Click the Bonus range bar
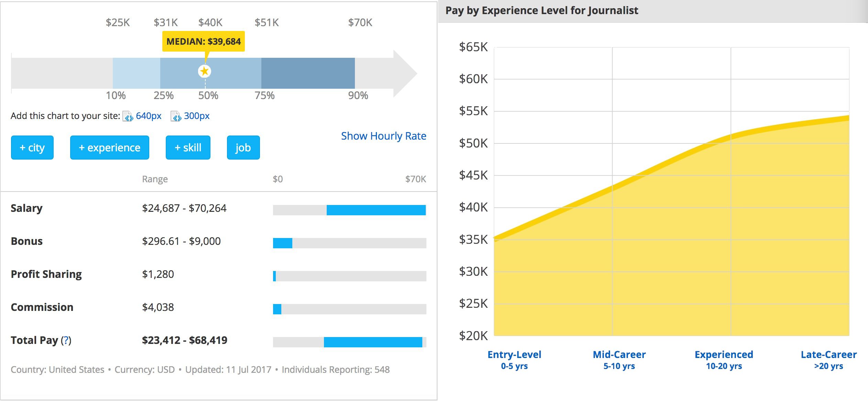Screen dimensions: 868x401 350,243
